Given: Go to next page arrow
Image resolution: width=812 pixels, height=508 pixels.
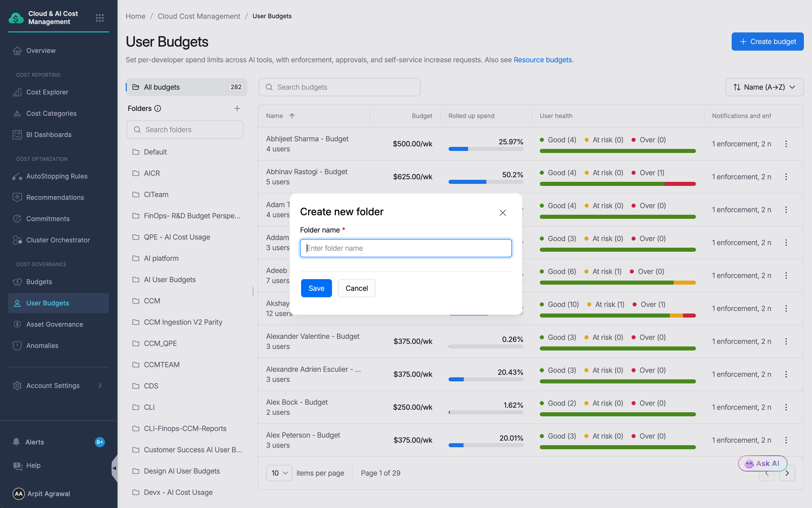Looking at the screenshot, I should pos(787,473).
